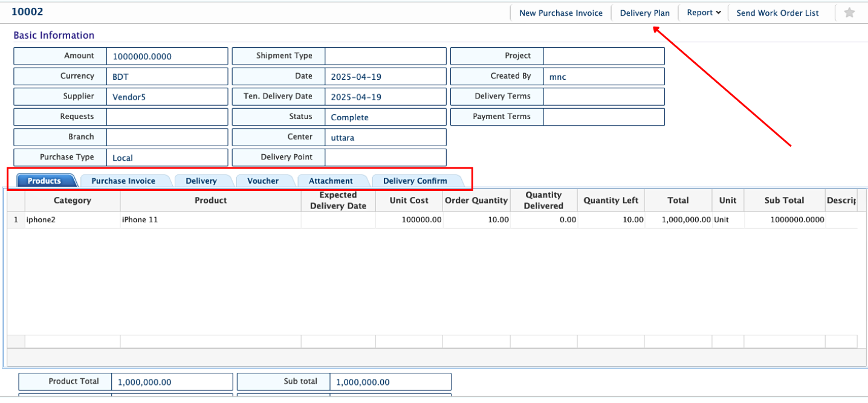Click the favorite star icon
Viewport: 868px width, 403px height.
[849, 13]
